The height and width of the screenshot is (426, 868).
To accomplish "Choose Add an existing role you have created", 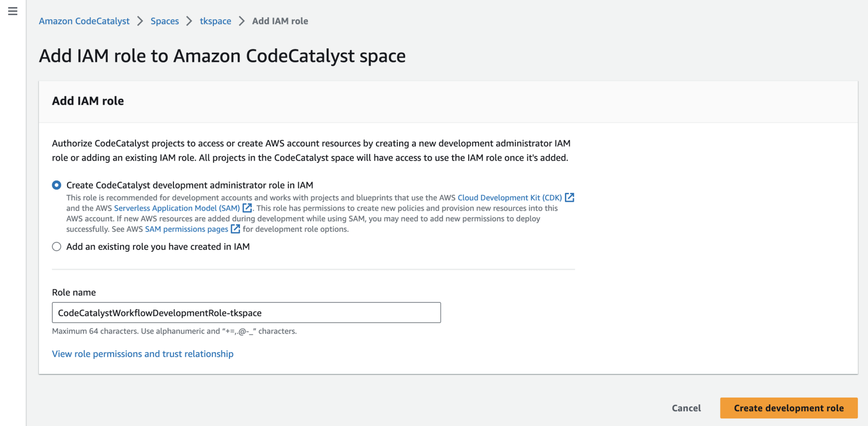I will click(x=56, y=246).
